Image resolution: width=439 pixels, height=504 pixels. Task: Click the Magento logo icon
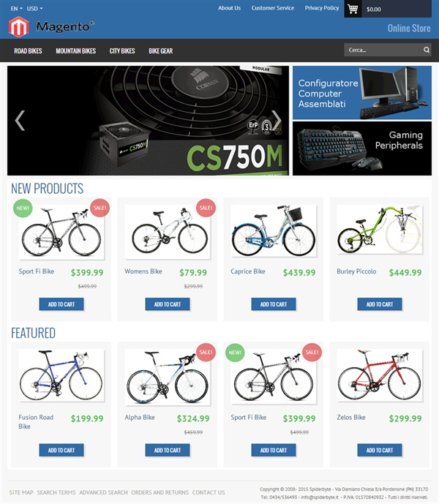[x=18, y=26]
